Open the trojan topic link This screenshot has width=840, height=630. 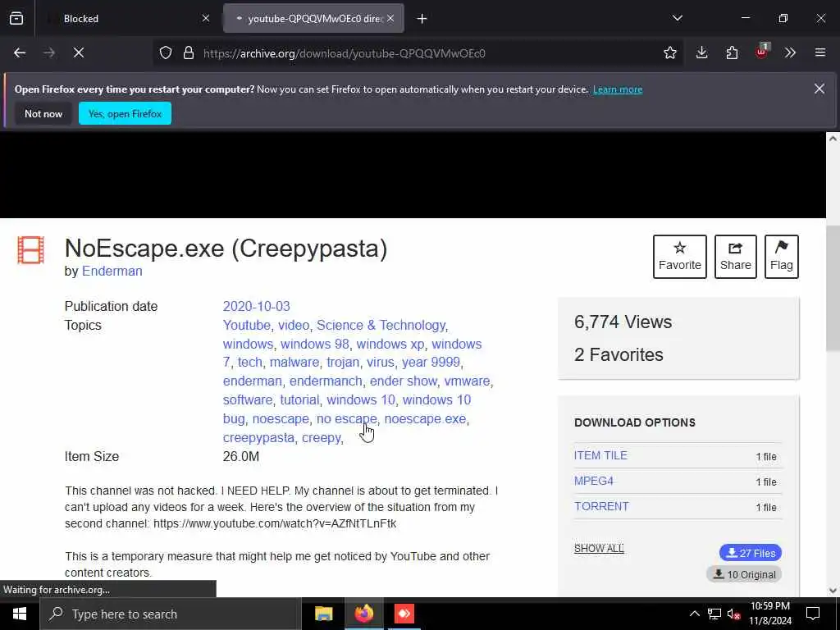(343, 362)
